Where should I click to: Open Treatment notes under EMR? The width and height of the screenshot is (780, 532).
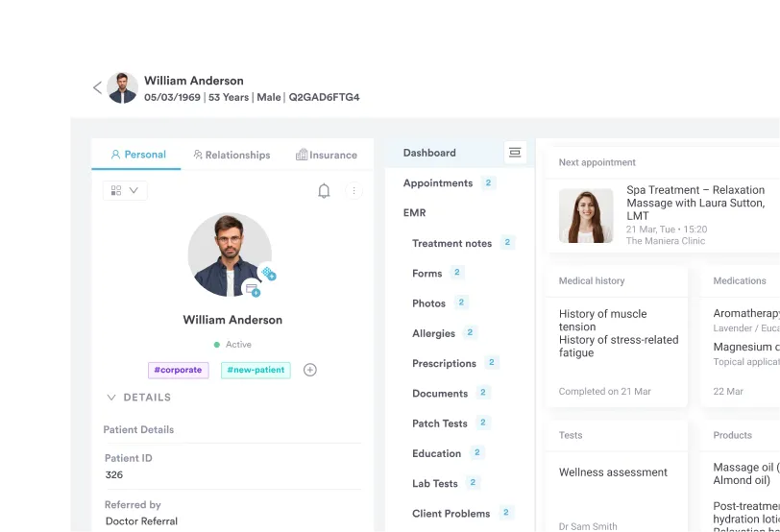tap(451, 244)
